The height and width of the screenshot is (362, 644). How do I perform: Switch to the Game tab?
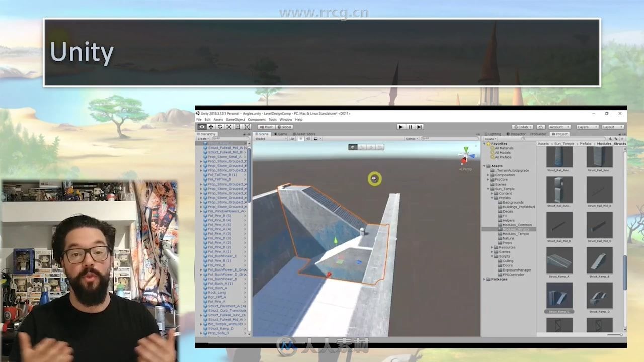point(281,134)
